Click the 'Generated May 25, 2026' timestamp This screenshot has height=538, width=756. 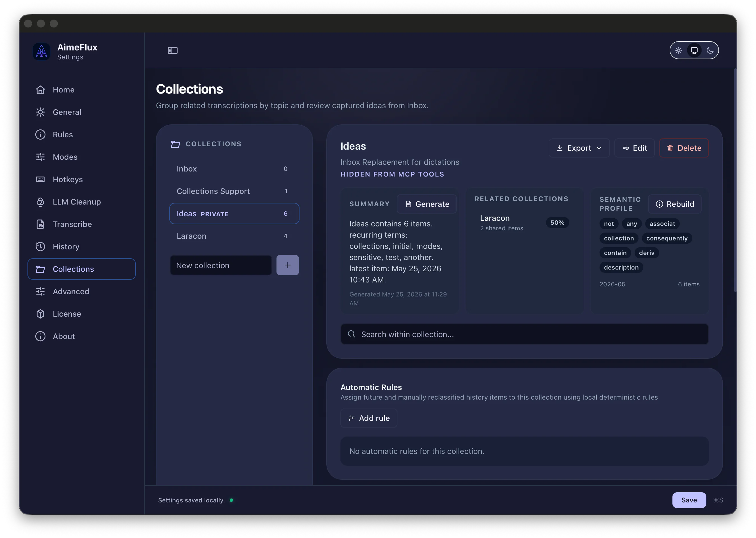pos(398,298)
